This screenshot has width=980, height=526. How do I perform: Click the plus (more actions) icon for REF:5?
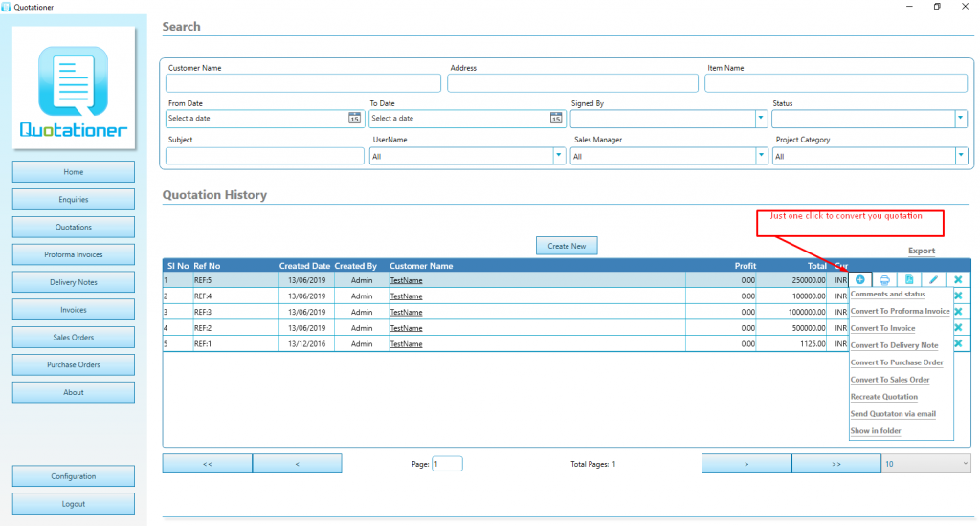(860, 280)
